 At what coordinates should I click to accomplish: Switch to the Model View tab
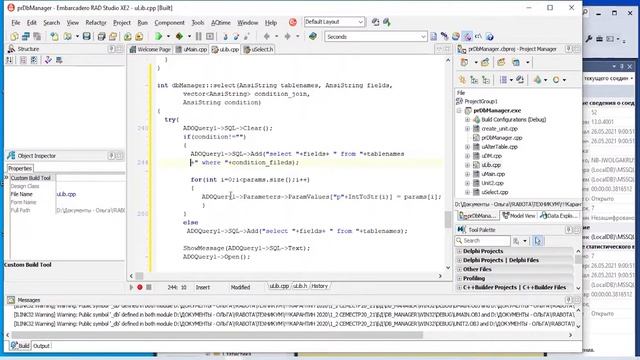coord(519,216)
